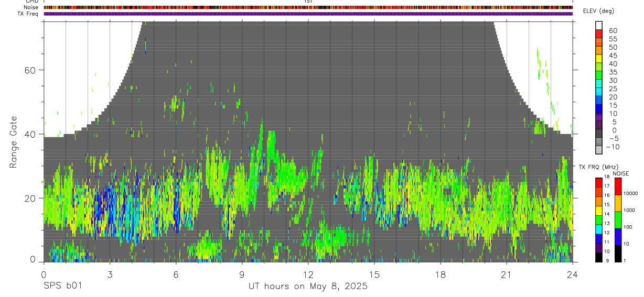Image resolution: width=644 pixels, height=297 pixels.
Task: Click the '14' label on the TX FRQ legend
Action: click(x=607, y=214)
